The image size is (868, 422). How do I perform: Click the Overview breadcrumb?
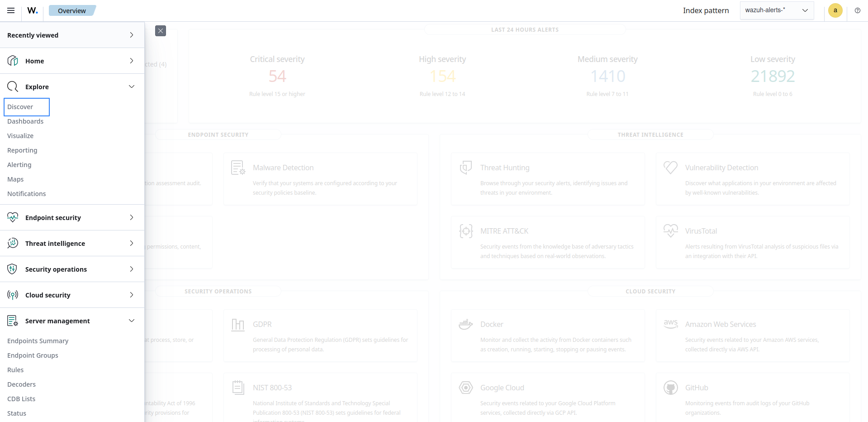pyautogui.click(x=72, y=11)
